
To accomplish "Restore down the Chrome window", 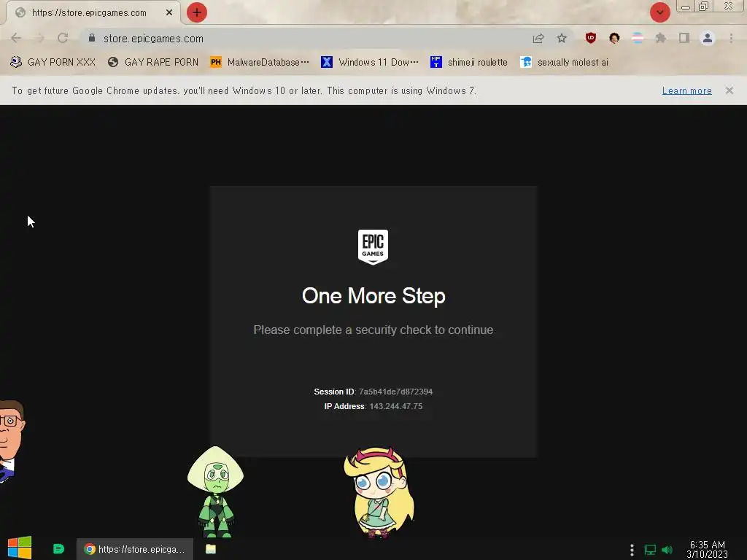I will (x=704, y=7).
